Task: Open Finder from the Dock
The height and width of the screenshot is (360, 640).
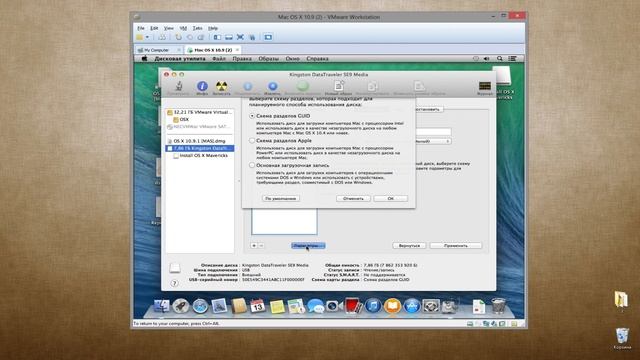Action: [162, 306]
